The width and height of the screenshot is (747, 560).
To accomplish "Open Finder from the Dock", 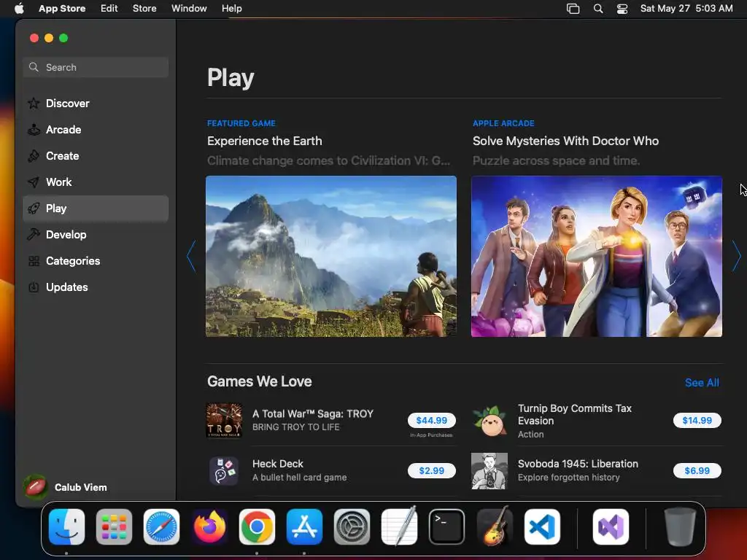I will (66, 526).
